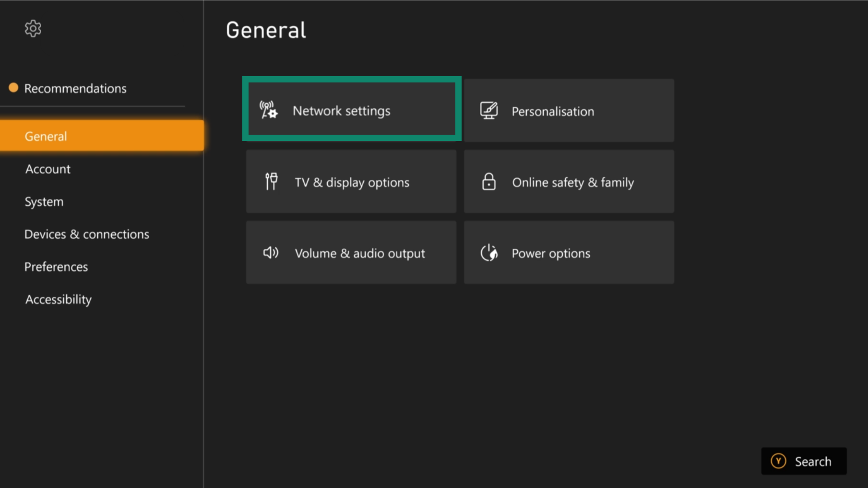Select Recommendations in the sidebar
This screenshot has height=488, width=868.
tap(75, 88)
